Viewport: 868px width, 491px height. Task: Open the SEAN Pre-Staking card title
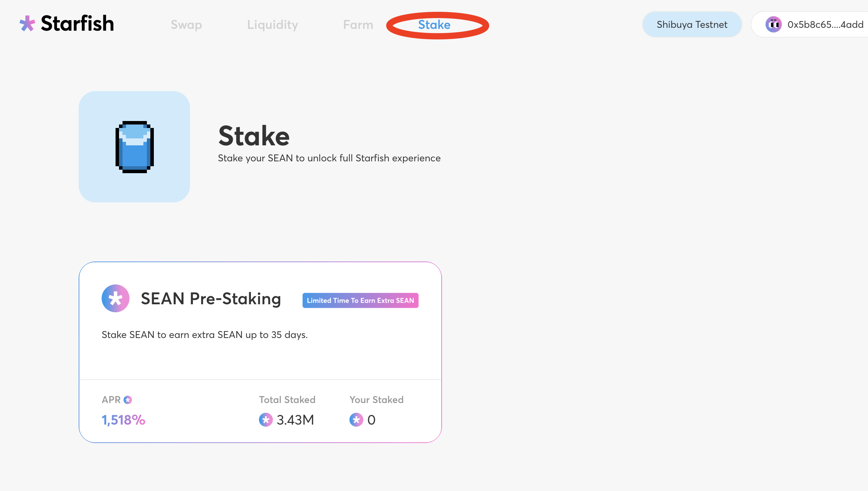pos(211,299)
